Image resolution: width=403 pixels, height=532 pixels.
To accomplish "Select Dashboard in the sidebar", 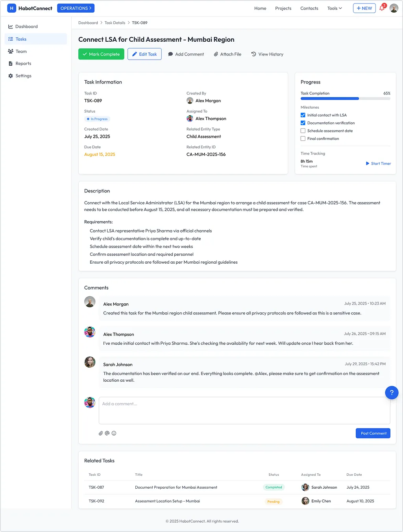I will 36,27.
